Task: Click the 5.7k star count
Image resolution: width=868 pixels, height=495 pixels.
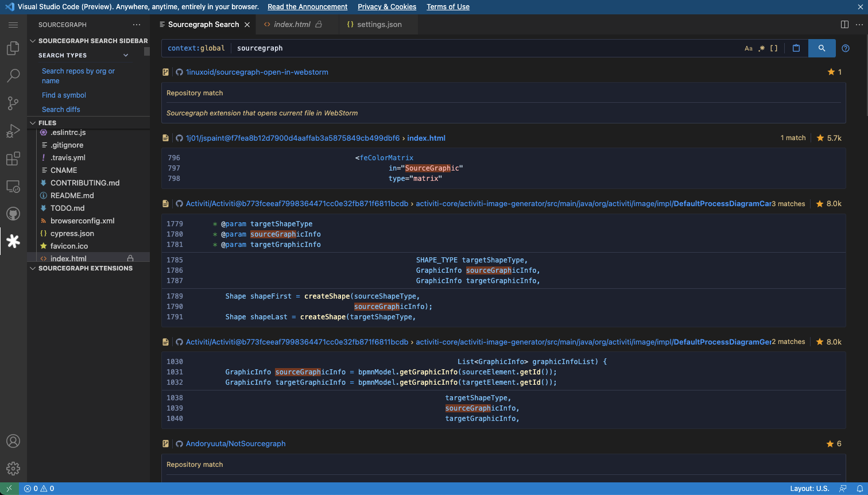Action: coord(829,138)
